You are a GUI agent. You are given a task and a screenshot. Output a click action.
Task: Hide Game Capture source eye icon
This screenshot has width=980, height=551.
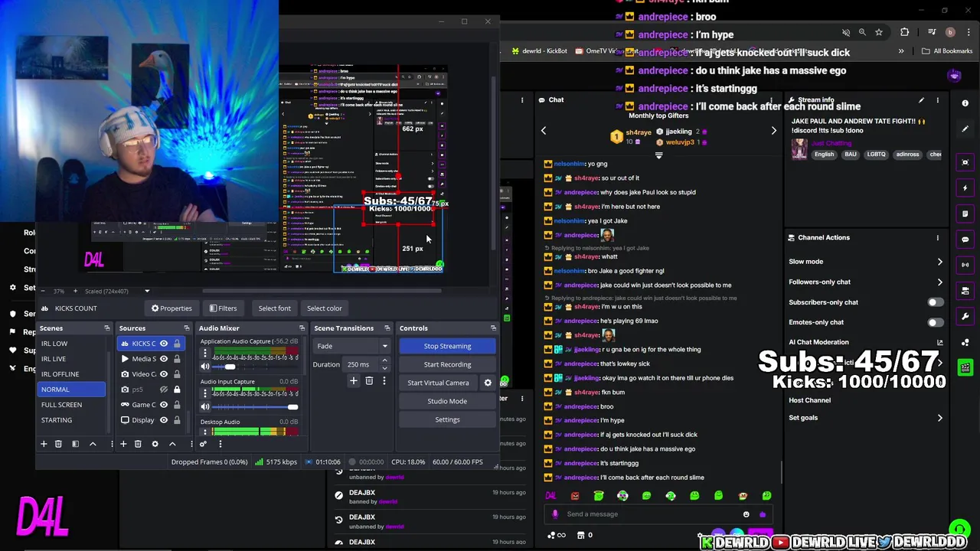164,405
